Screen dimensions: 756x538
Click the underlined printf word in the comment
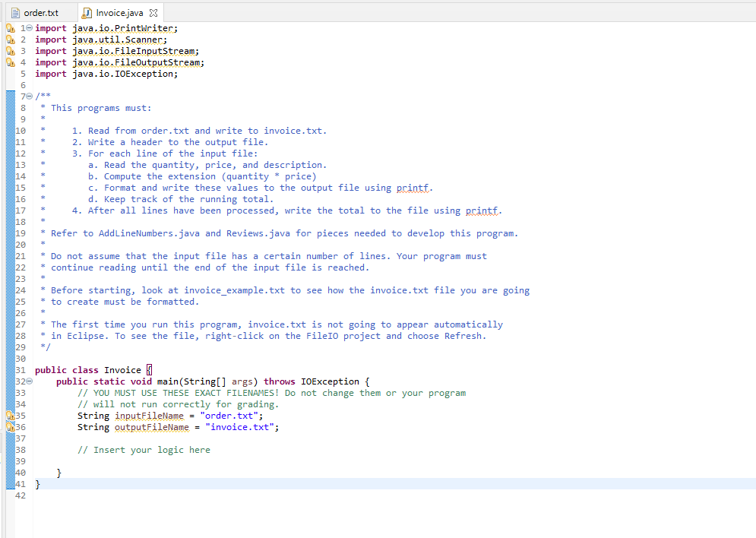(410, 188)
